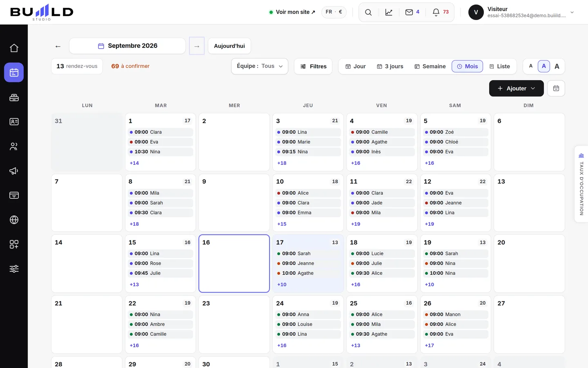The height and width of the screenshot is (368, 588).
Task: Open notifications bell with 73 alerts
Action: coord(441,12)
